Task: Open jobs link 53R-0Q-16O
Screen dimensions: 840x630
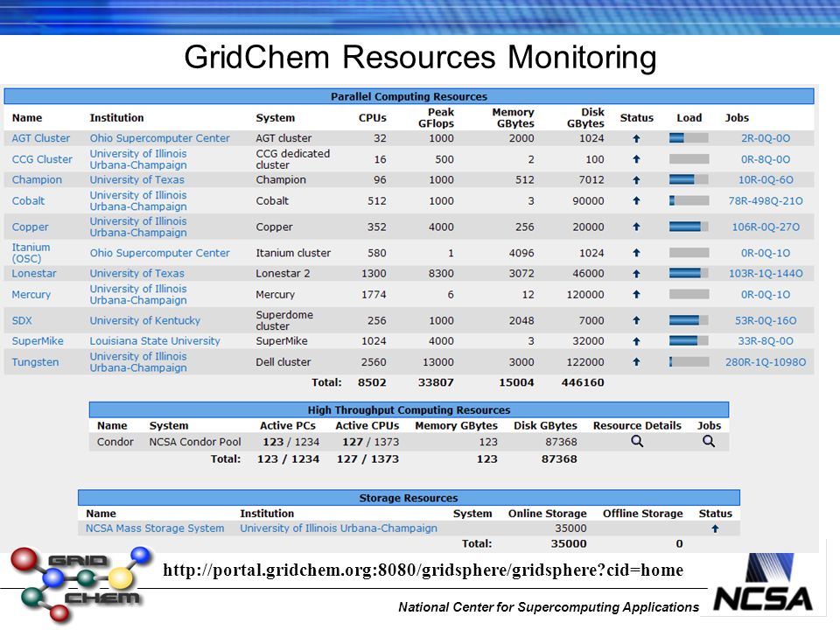Action: pos(766,320)
